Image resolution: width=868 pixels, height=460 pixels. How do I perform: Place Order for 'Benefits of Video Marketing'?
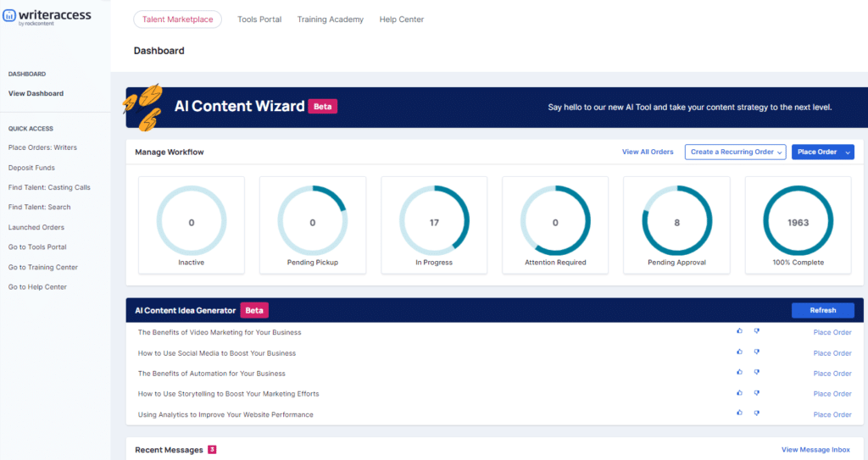point(832,333)
